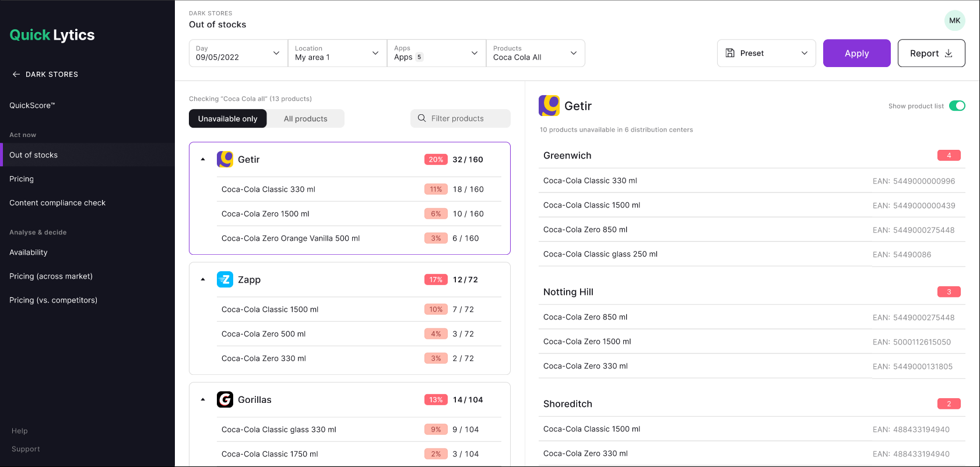Screen dimensions: 980x467
Task: Collapse the Zapp store group
Action: (203, 279)
